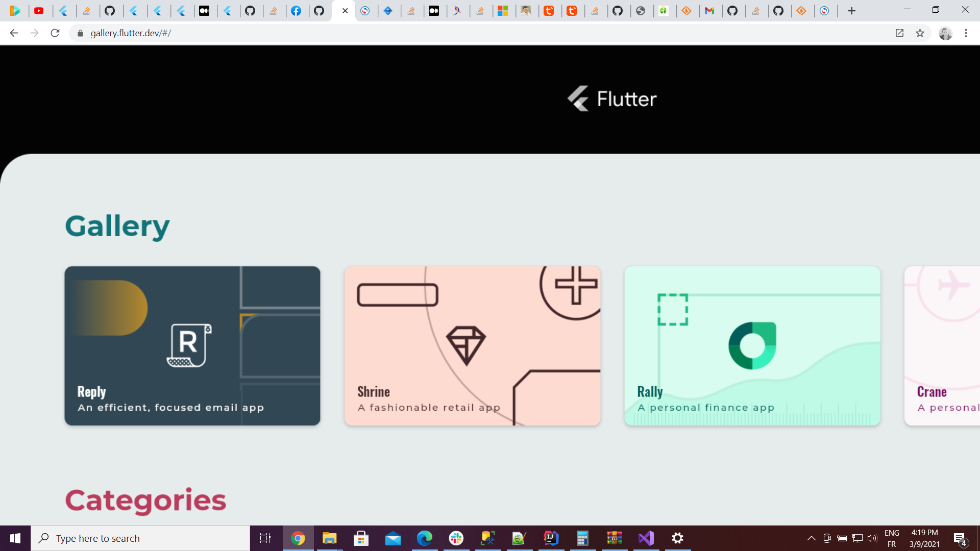Bookmark this page with the star icon
The image size is (980, 551).
tap(920, 33)
